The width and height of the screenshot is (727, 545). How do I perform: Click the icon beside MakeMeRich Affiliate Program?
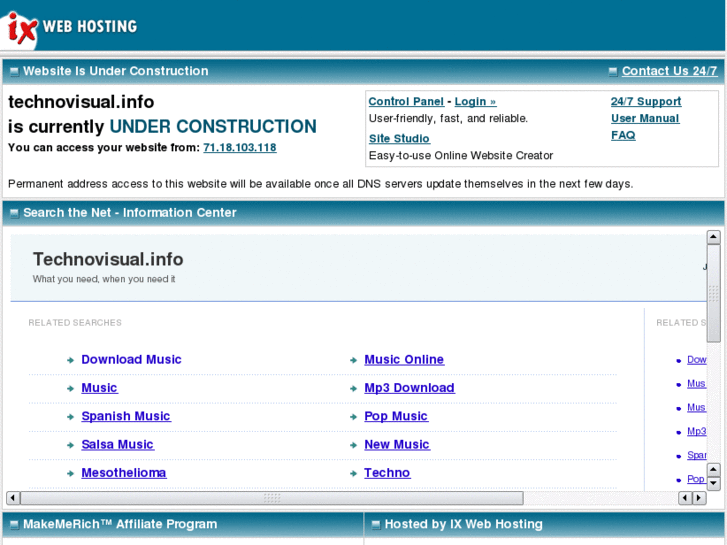point(14,525)
